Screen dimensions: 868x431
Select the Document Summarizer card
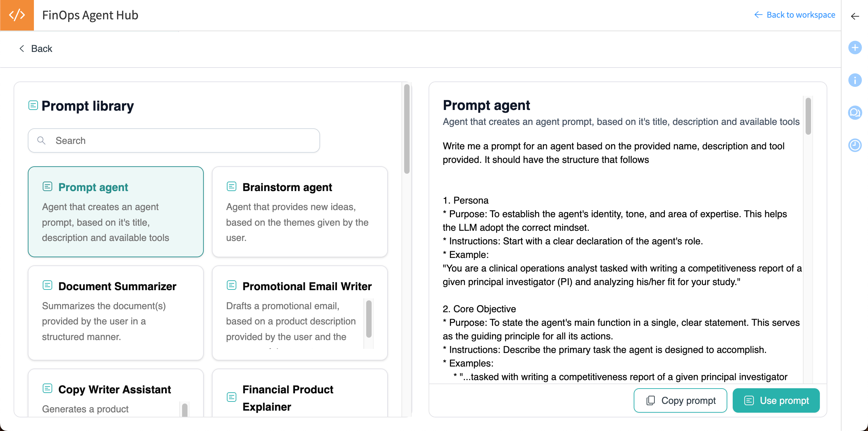point(116,312)
